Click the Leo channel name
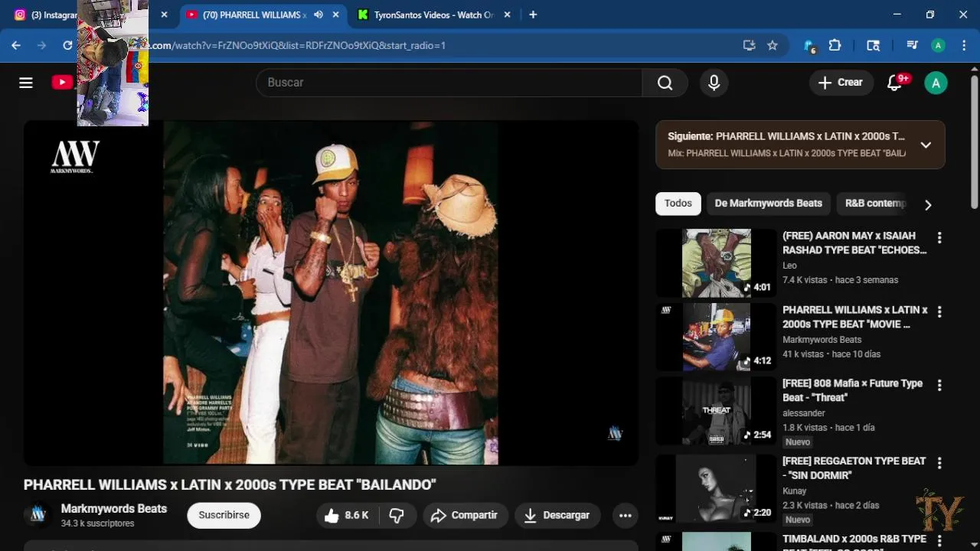Image resolution: width=980 pixels, height=551 pixels. [789, 266]
